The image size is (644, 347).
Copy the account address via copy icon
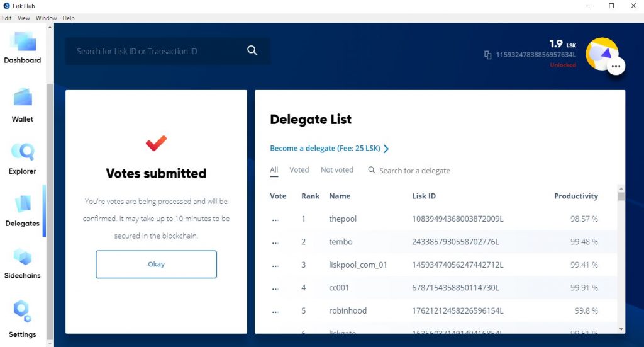click(487, 55)
